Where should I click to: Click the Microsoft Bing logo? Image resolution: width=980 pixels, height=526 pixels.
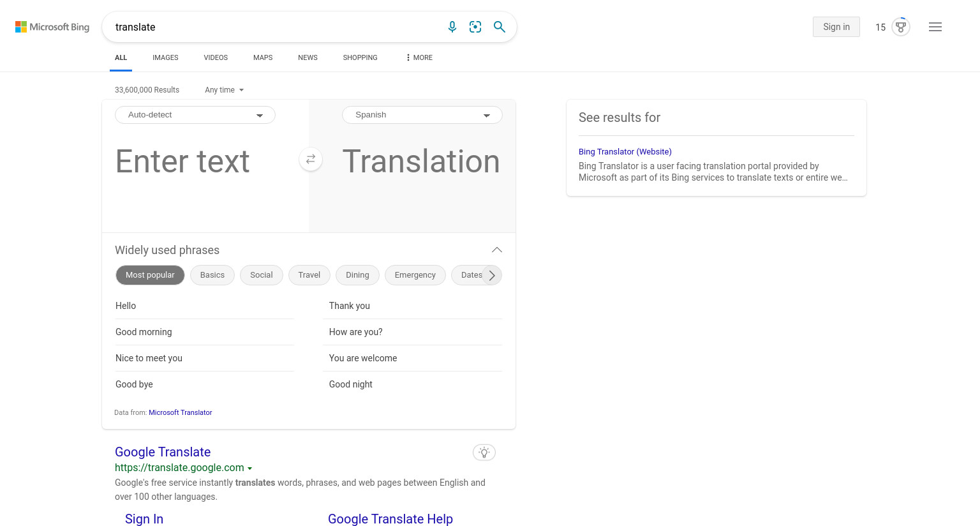tap(52, 27)
